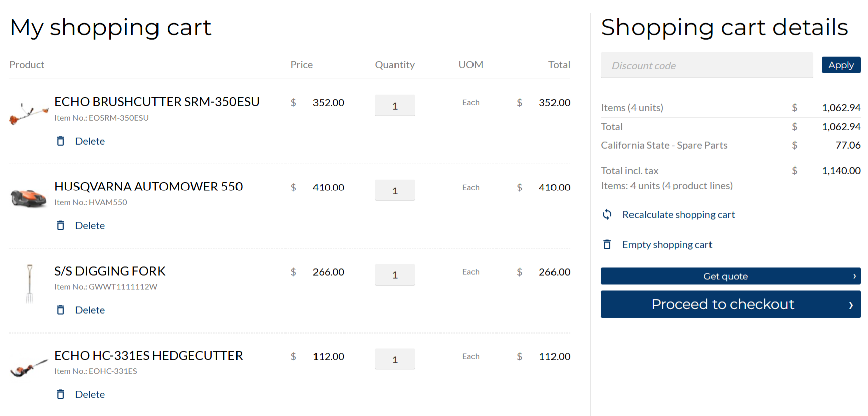
Task: Proceed to checkout
Action: [731, 304]
